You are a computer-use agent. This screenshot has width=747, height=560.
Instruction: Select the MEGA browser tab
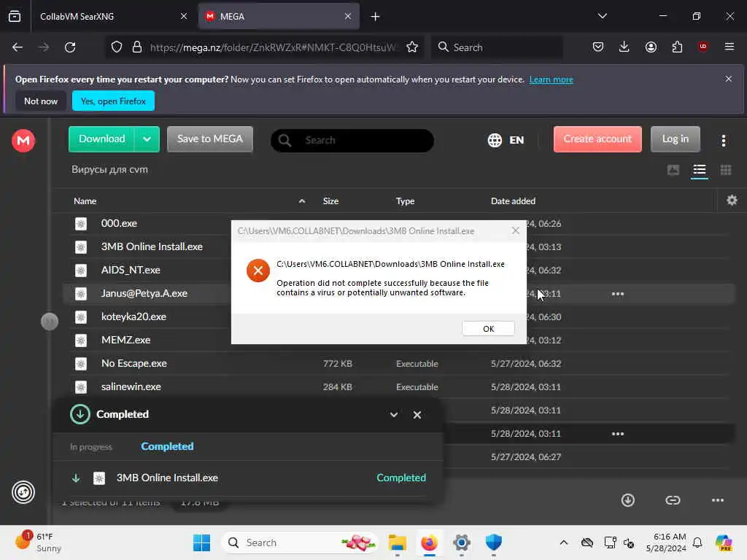point(279,16)
